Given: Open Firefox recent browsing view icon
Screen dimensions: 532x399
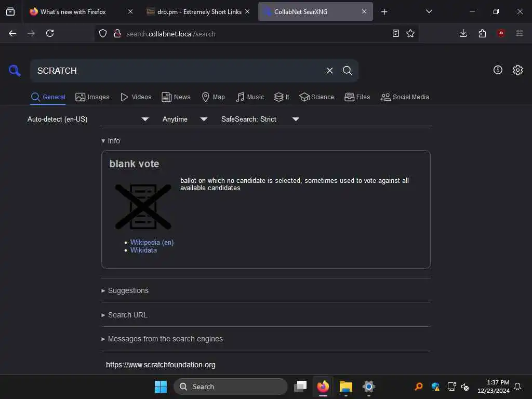Looking at the screenshot, I should tap(10, 11).
